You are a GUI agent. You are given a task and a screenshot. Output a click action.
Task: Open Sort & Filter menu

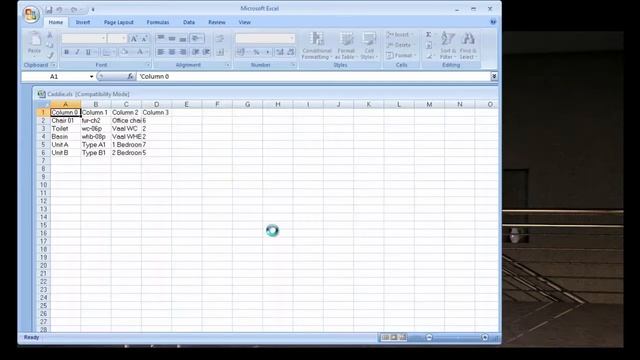[x=448, y=45]
